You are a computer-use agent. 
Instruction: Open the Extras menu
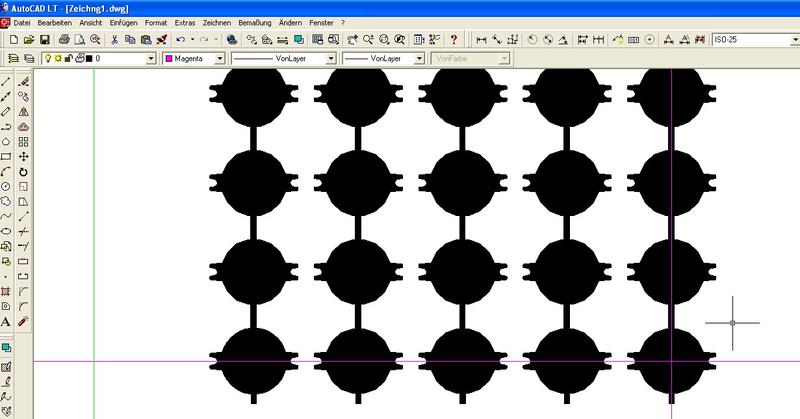(x=185, y=23)
